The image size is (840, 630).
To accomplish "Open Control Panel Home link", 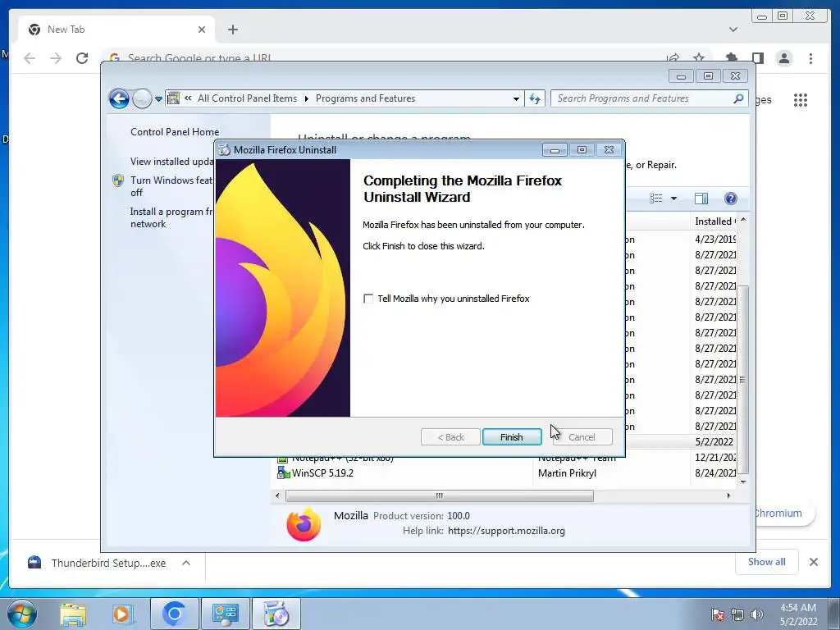I will pyautogui.click(x=175, y=132).
